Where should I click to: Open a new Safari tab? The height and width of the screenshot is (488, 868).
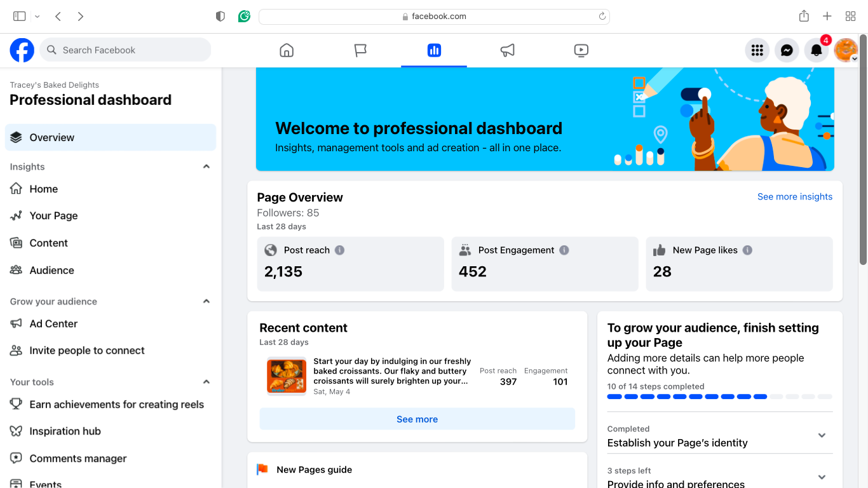coord(827,17)
